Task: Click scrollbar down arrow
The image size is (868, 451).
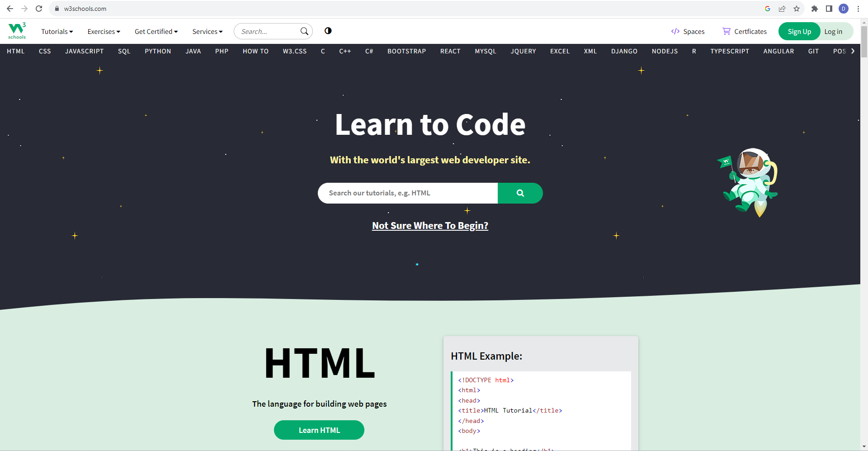Action: 864,447
